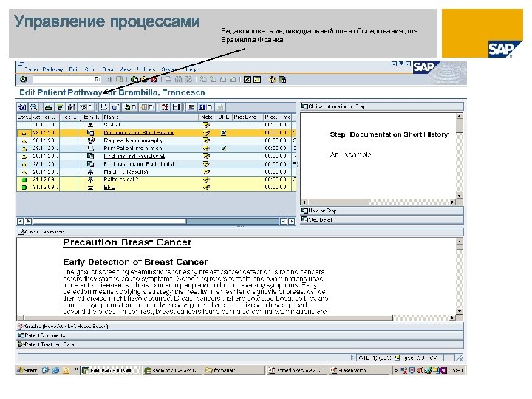The height and width of the screenshot is (399, 532).
Task: Select the Pathological? row name
Action: 151,180
